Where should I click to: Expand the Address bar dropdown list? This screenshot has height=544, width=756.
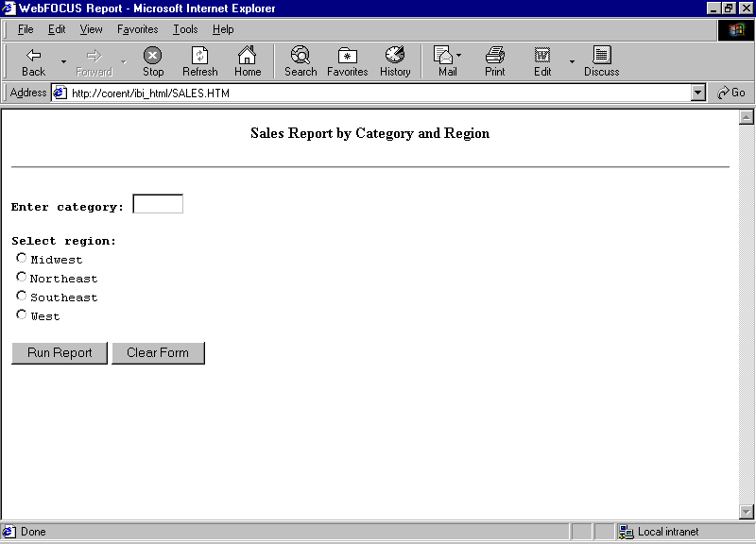click(697, 93)
